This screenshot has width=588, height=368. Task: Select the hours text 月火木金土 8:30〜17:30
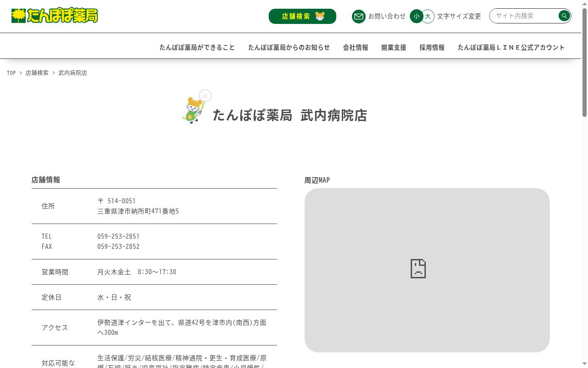tap(137, 272)
